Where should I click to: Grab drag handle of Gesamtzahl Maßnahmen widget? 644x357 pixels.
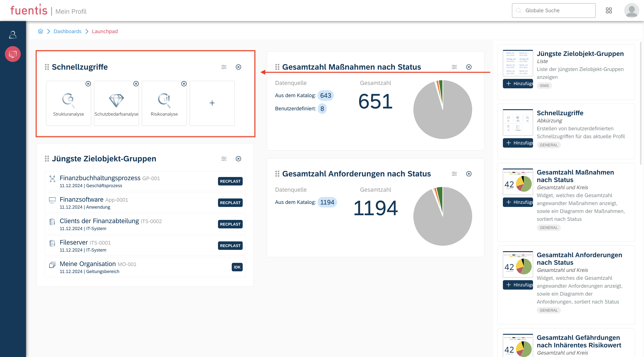pyautogui.click(x=277, y=67)
